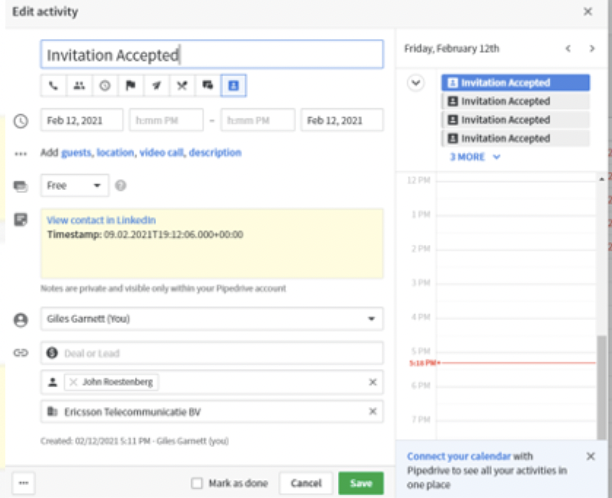Select the Email paper-plane activity type icon
This screenshot has width=612, height=498.
(157, 85)
